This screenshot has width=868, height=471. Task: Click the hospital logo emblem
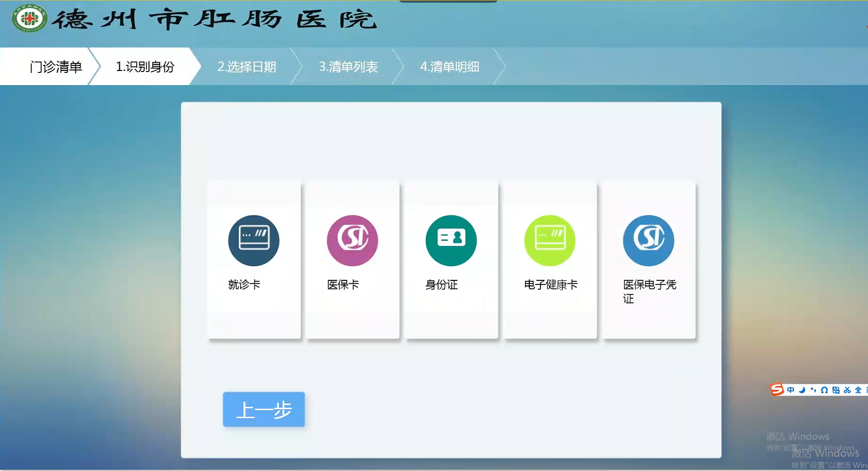click(x=29, y=19)
